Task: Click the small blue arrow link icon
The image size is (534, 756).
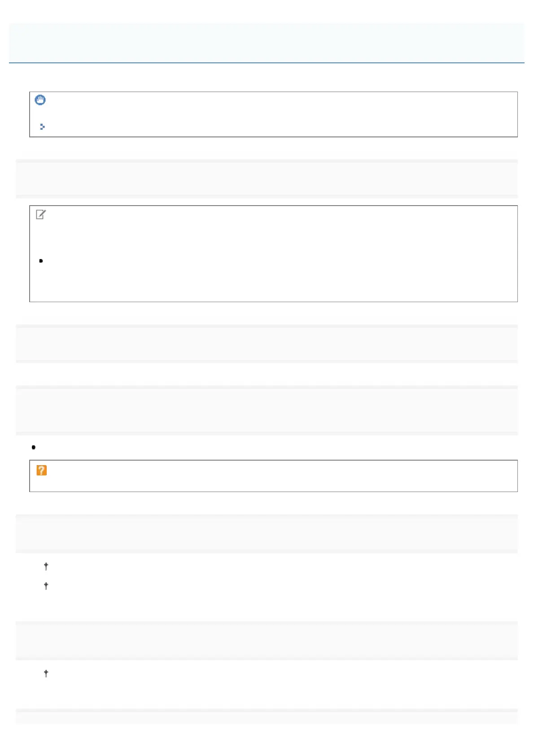Action: 42,127
